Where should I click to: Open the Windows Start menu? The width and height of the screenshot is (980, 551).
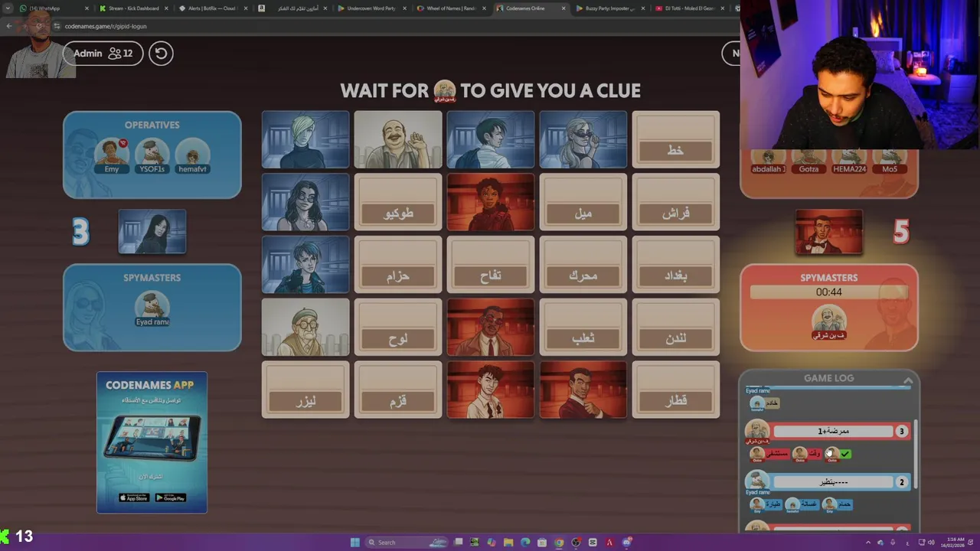(355, 543)
